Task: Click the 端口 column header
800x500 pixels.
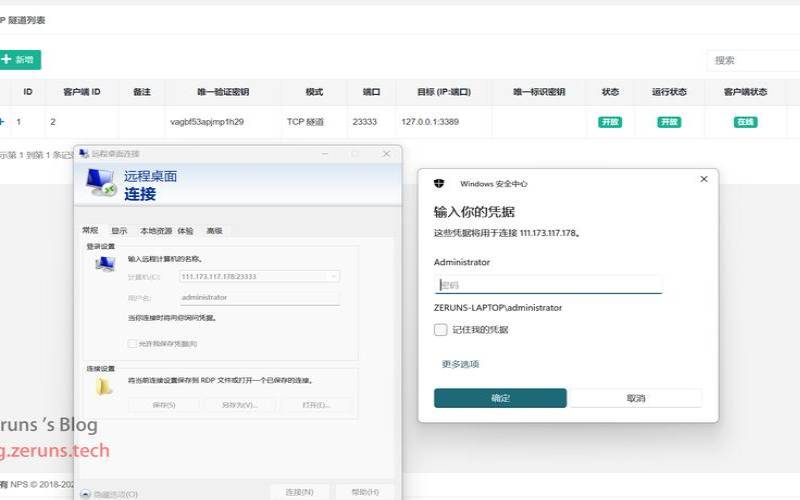Action: pyautogui.click(x=371, y=92)
